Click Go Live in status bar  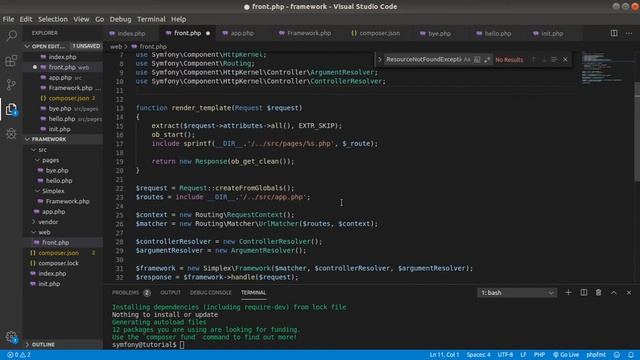566,355
